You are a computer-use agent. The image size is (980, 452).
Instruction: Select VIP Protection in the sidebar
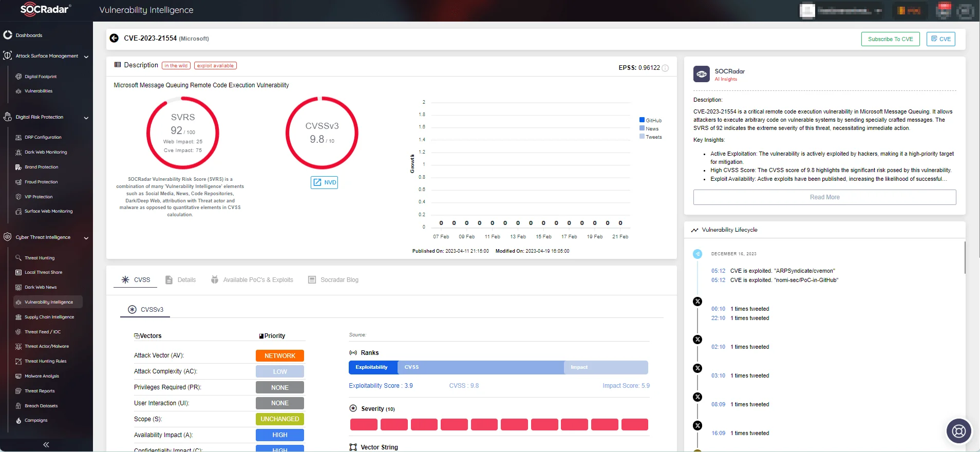click(39, 197)
